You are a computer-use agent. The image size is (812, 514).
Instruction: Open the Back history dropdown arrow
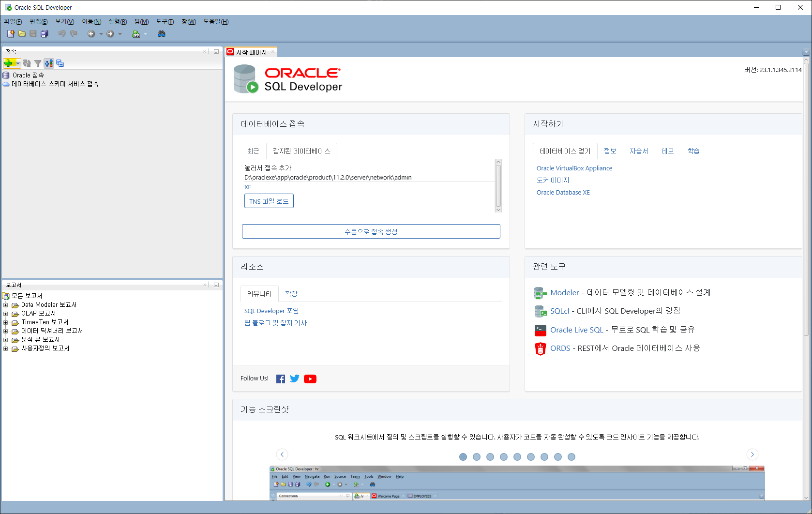pyautogui.click(x=101, y=34)
